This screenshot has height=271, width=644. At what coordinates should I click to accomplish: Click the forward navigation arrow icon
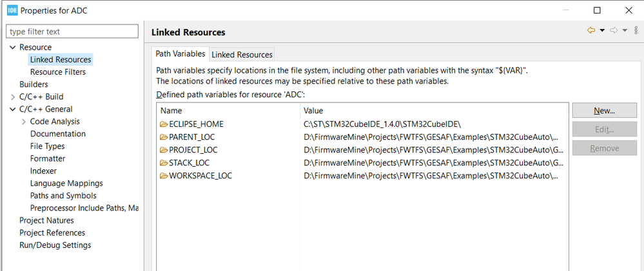(614, 30)
